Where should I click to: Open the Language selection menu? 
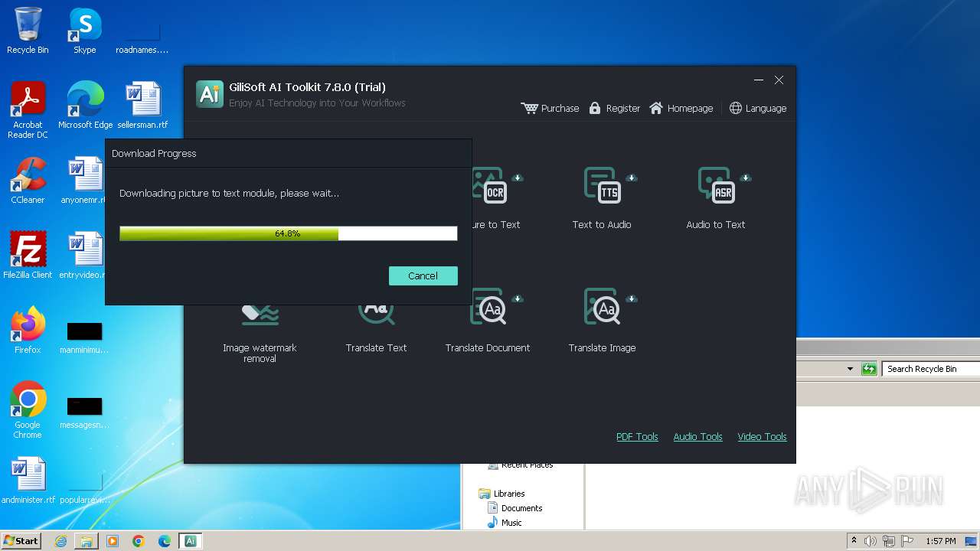(757, 108)
